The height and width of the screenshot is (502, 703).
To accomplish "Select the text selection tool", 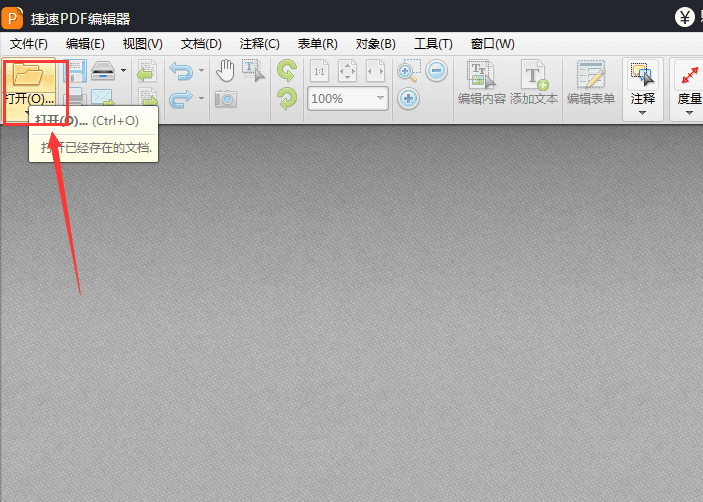I will point(254,71).
